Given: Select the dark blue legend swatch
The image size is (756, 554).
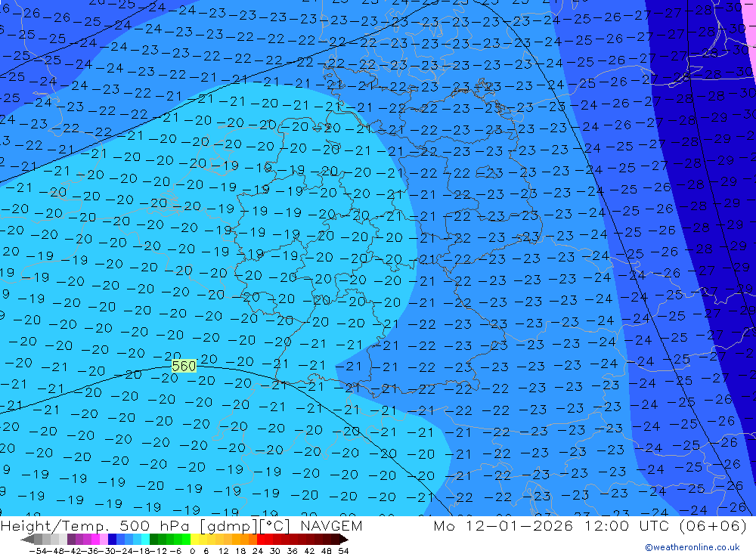Looking at the screenshot, I should 112,539.
